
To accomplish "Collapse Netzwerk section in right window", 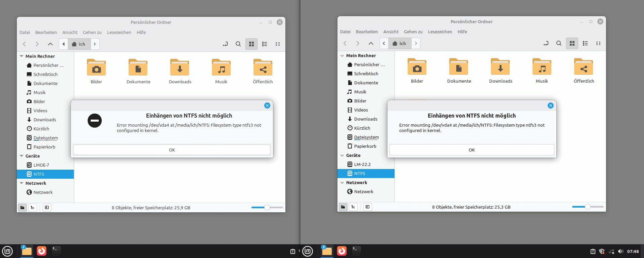I will pos(342,182).
